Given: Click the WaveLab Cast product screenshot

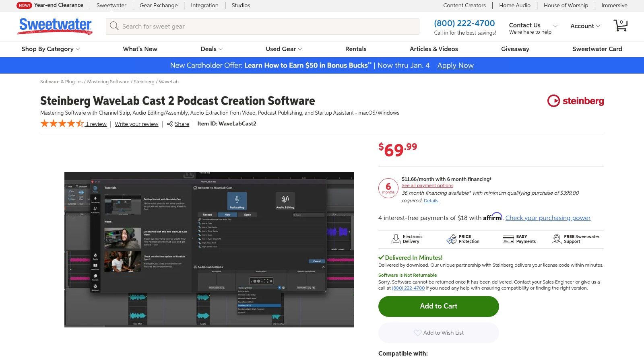Looking at the screenshot, I should (x=209, y=249).
